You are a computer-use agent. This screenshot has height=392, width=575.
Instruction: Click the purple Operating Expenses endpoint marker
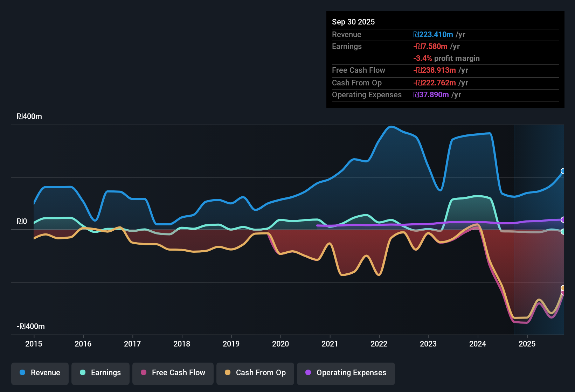563,220
